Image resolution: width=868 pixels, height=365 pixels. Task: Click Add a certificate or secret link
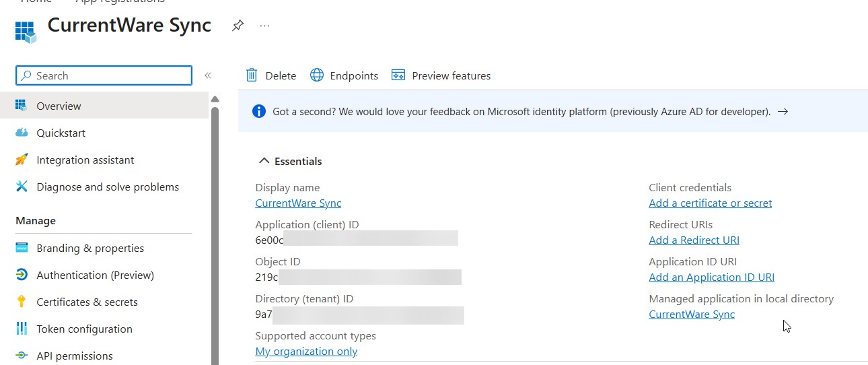[710, 203]
